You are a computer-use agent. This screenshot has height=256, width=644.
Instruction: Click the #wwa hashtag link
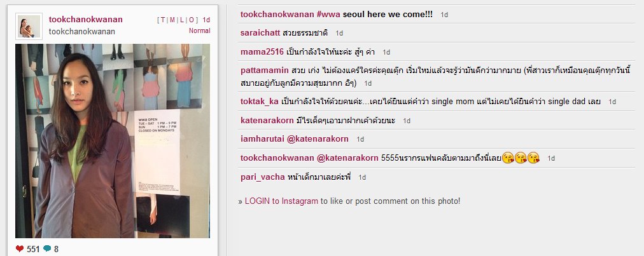(x=328, y=15)
